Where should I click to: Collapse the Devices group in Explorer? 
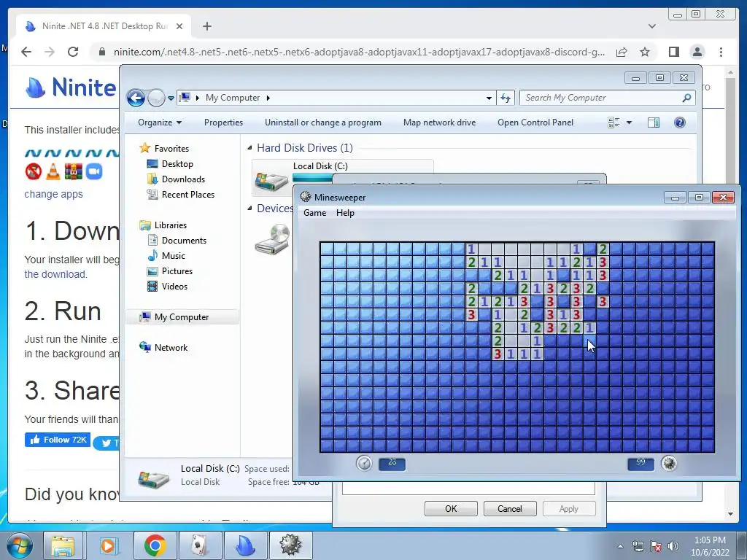coord(249,208)
